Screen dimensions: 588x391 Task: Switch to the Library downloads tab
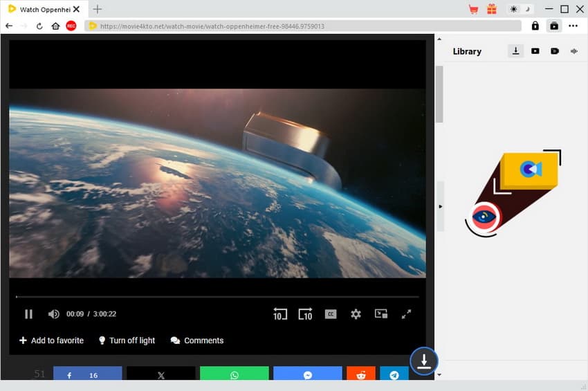(x=515, y=51)
